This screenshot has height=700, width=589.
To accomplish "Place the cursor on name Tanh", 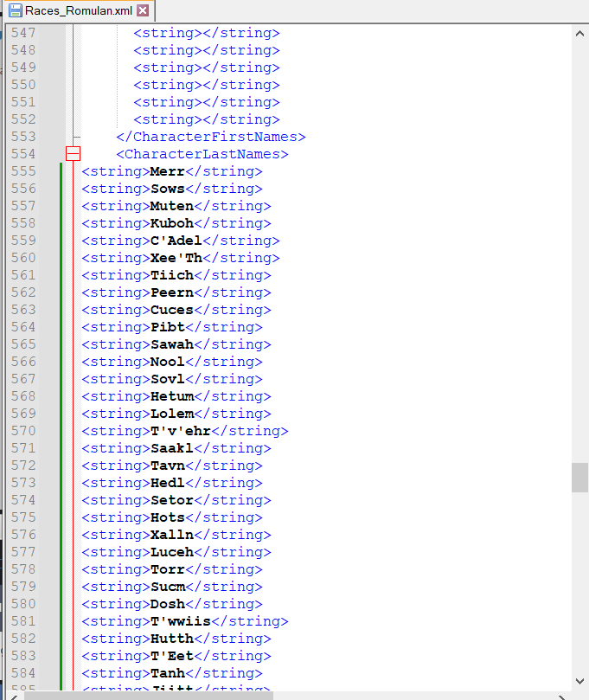I will point(167,673).
